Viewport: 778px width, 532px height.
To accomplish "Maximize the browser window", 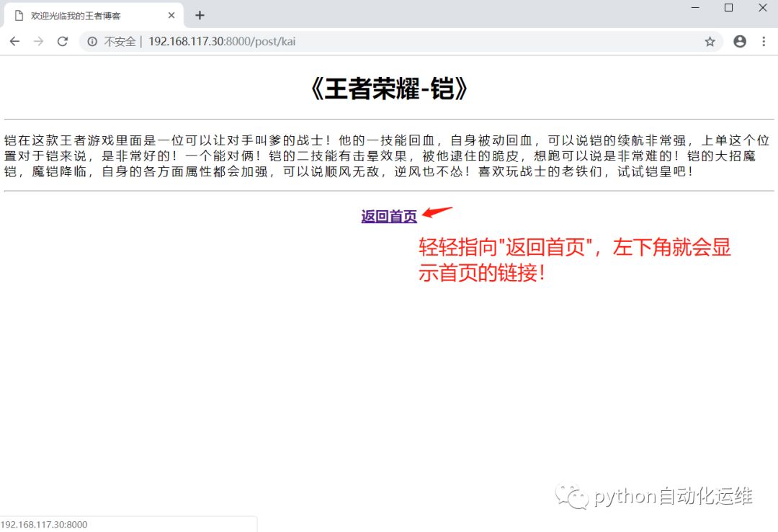I will pos(728,8).
